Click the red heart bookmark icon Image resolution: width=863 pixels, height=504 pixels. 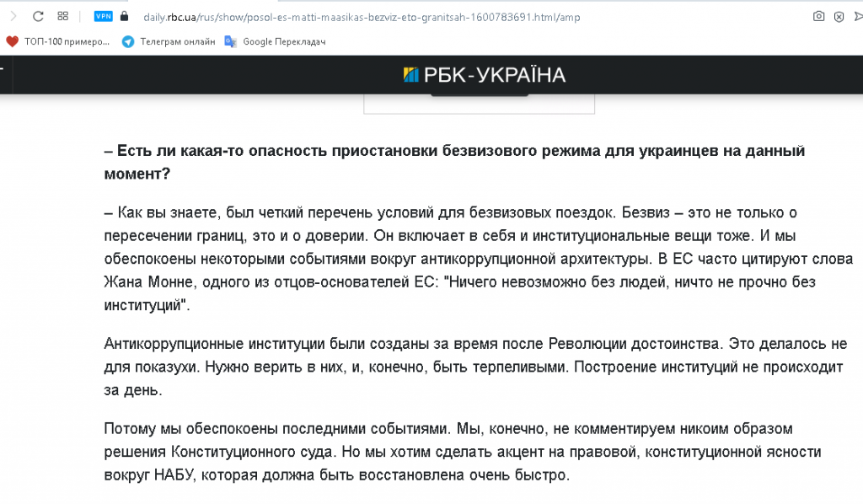pyautogui.click(x=12, y=42)
